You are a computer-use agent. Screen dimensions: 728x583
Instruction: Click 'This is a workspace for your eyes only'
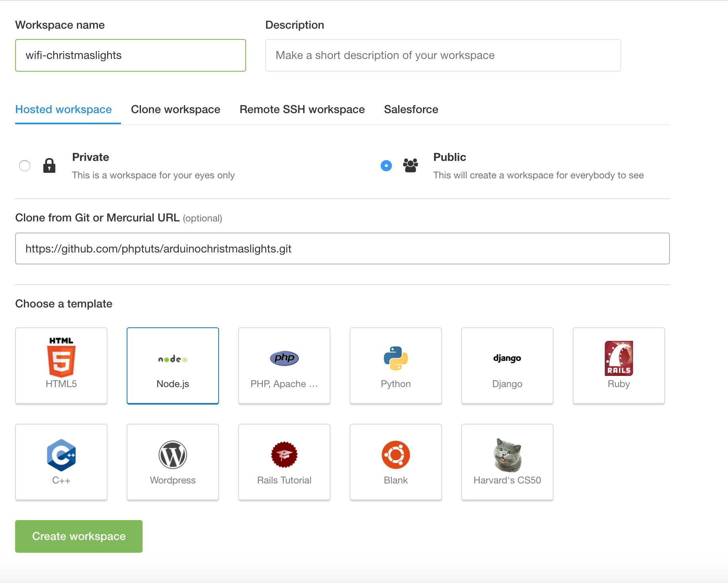pos(153,175)
